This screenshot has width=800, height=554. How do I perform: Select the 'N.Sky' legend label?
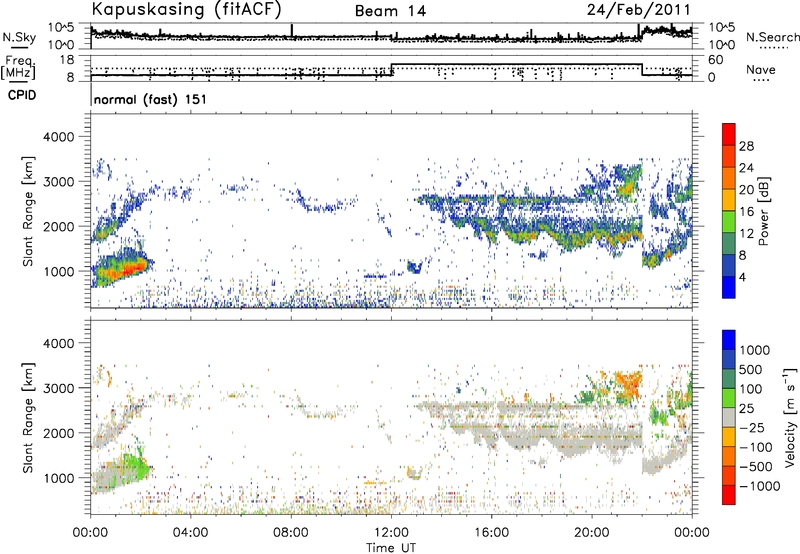[19, 37]
